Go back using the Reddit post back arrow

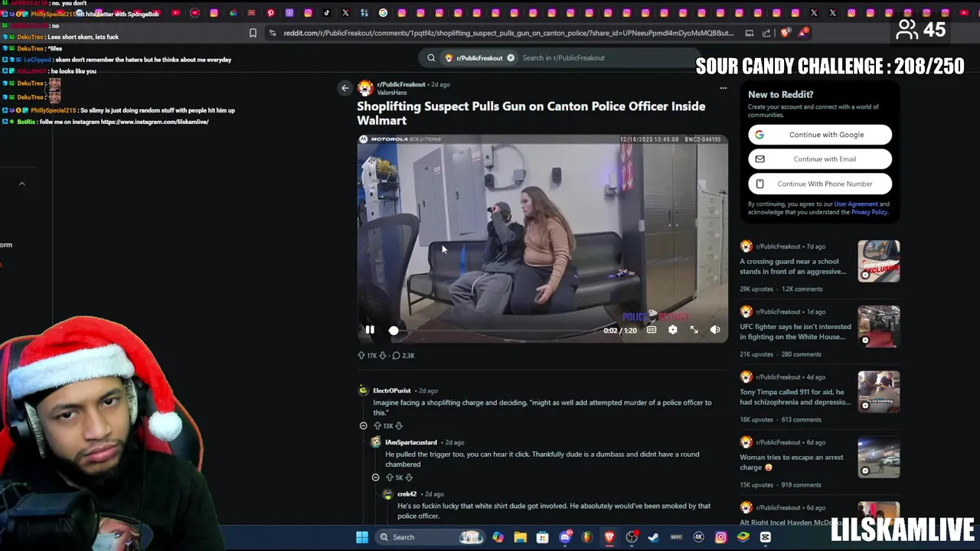[345, 88]
